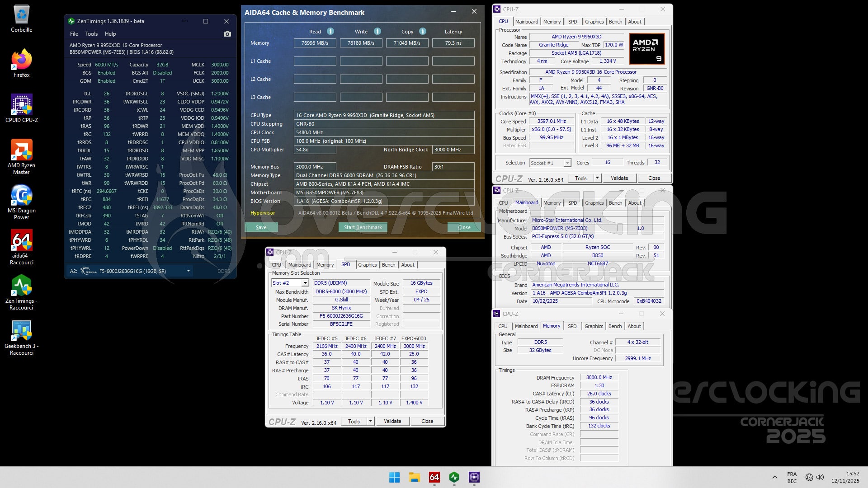Image resolution: width=868 pixels, height=488 pixels.
Task: Click the empty L1 Cache Read result box
Action: 315,61
